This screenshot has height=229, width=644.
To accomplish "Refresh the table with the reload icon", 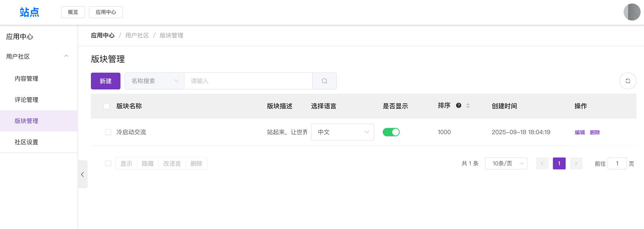I will point(628,81).
